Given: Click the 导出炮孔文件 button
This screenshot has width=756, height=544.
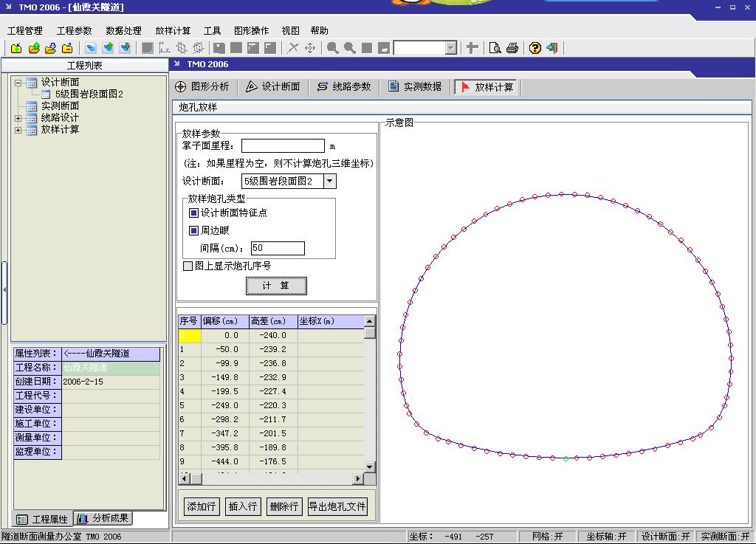Looking at the screenshot, I should 337,506.
